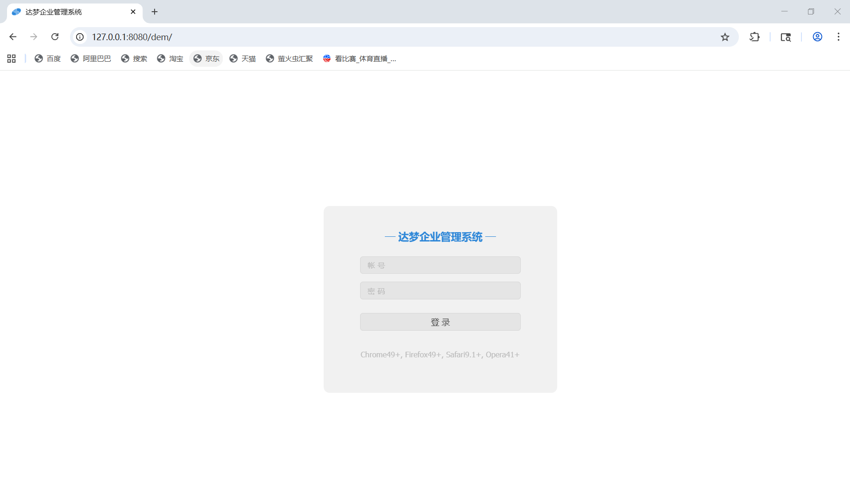Restore down the browser window
The image size is (850, 504).
811,12
